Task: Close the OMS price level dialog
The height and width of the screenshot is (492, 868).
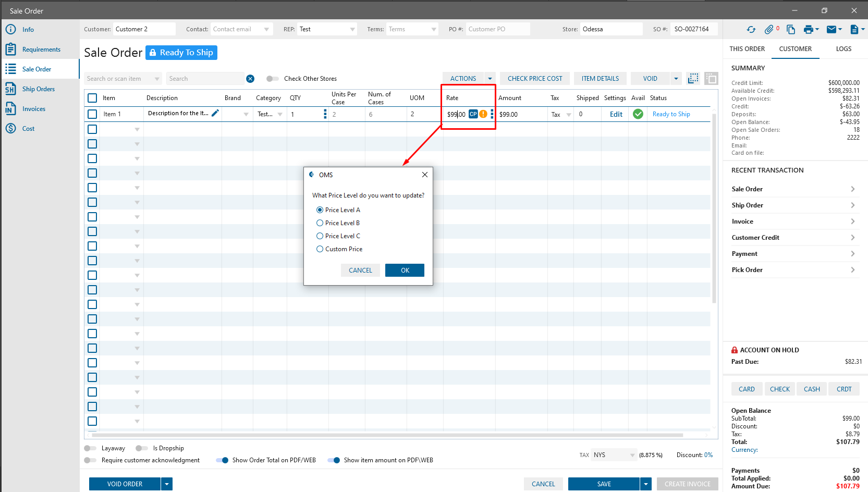Action: point(425,175)
